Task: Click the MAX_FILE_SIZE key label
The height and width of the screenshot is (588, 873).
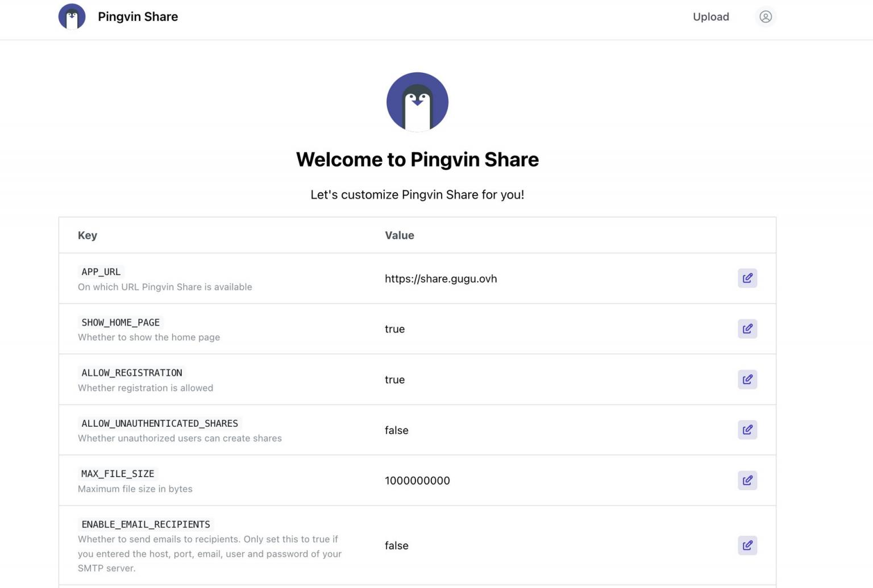Action: [x=118, y=474]
